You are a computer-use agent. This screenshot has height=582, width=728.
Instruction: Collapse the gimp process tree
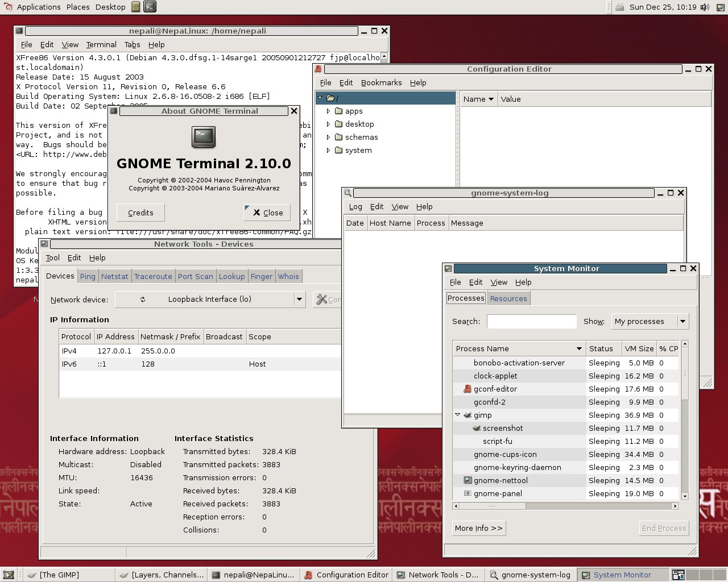457,415
